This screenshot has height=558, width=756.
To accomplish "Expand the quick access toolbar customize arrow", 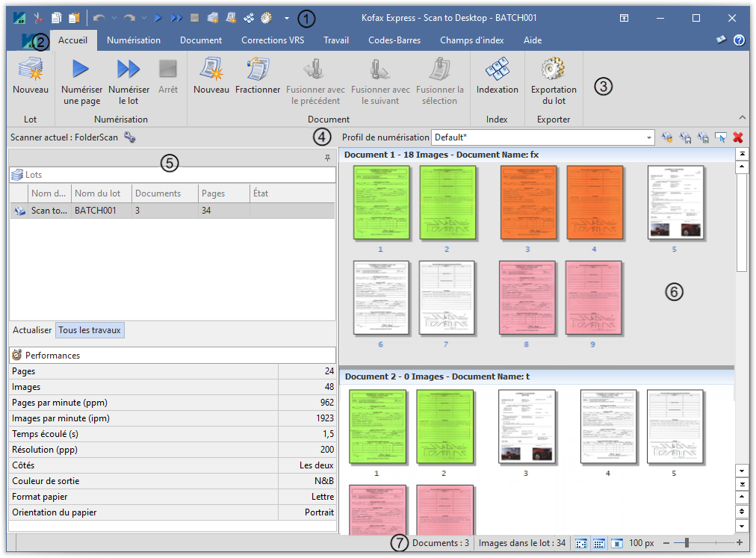I will tap(286, 18).
